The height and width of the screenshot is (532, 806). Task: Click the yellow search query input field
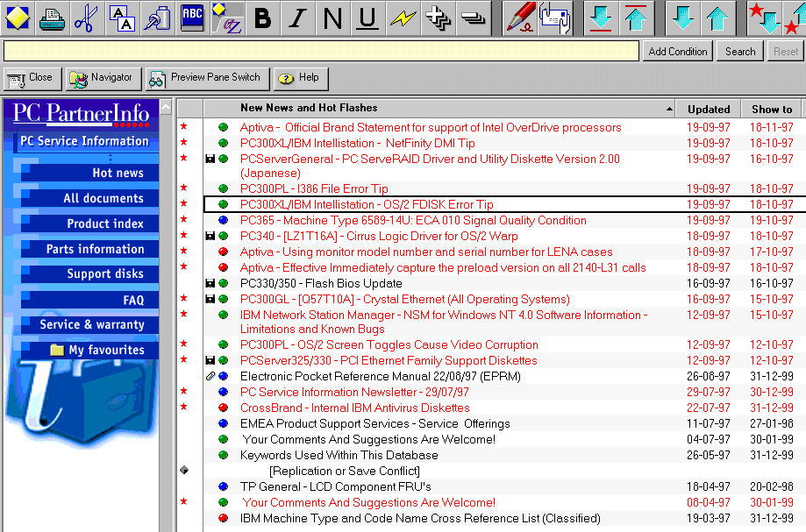[x=321, y=52]
